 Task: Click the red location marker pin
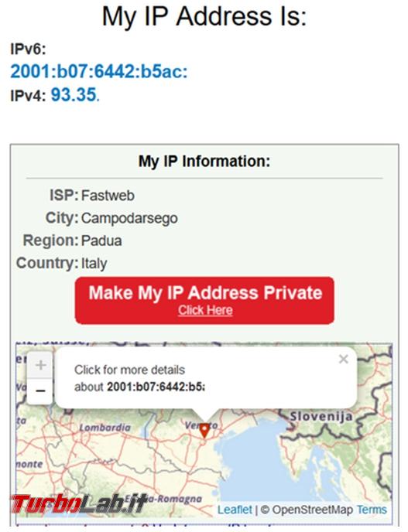click(204, 431)
